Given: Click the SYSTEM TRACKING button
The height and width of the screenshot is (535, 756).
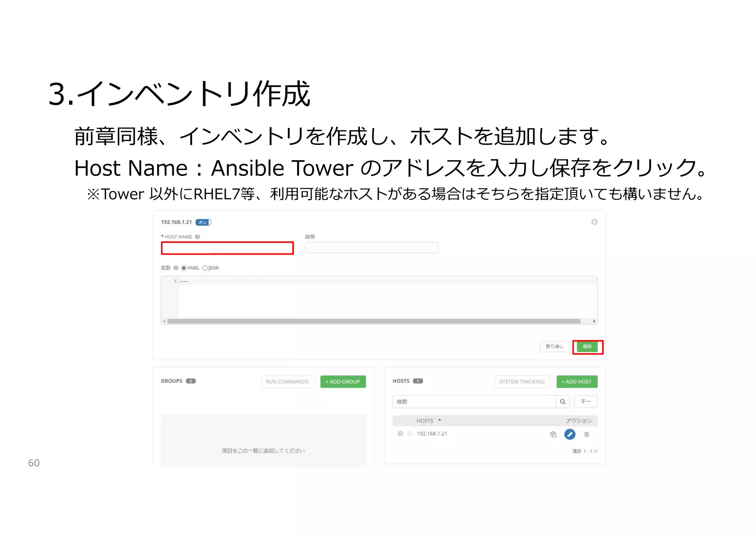Looking at the screenshot, I should 522,382.
